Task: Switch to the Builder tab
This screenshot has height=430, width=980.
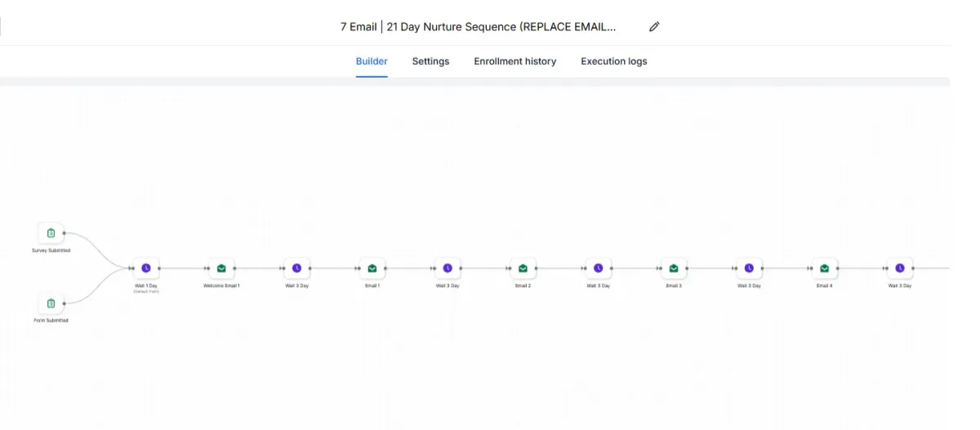Action: pyautogui.click(x=372, y=61)
